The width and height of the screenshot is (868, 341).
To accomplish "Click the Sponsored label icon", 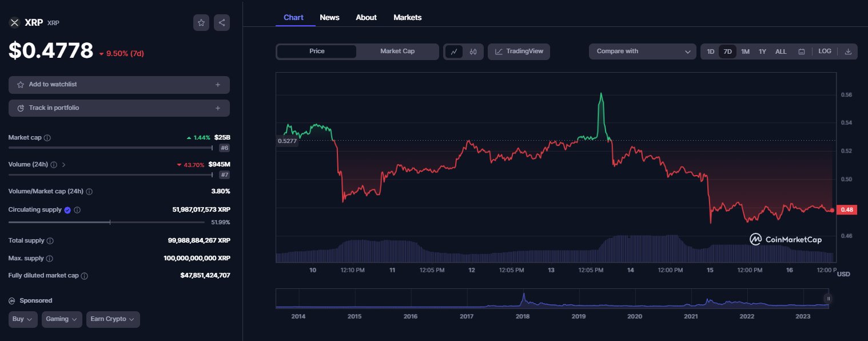I will tap(12, 300).
